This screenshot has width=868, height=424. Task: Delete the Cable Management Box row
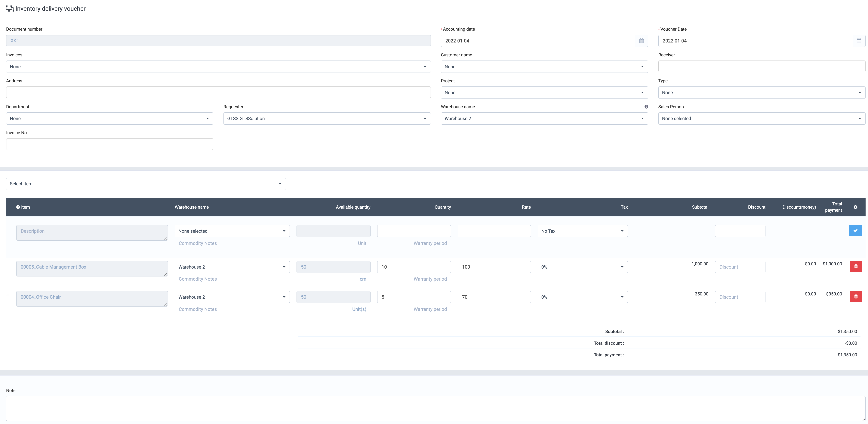(856, 267)
